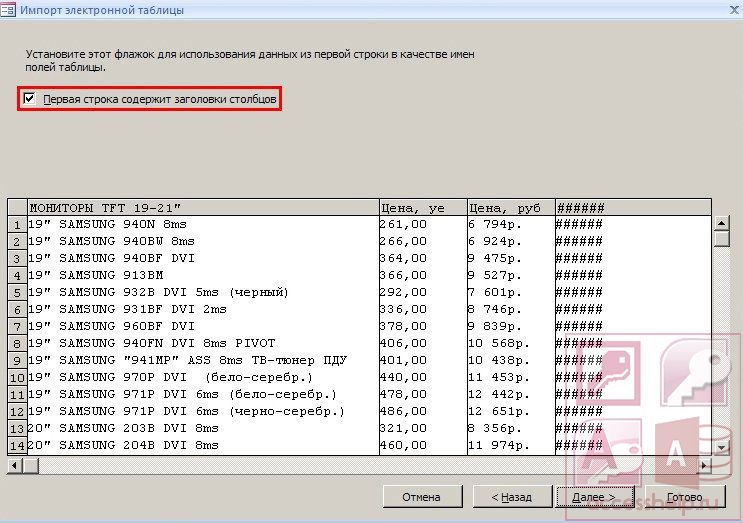This screenshot has height=523, width=743.
Task: Click cell '19" SAMSUNG 913BM'
Action: [x=203, y=276]
